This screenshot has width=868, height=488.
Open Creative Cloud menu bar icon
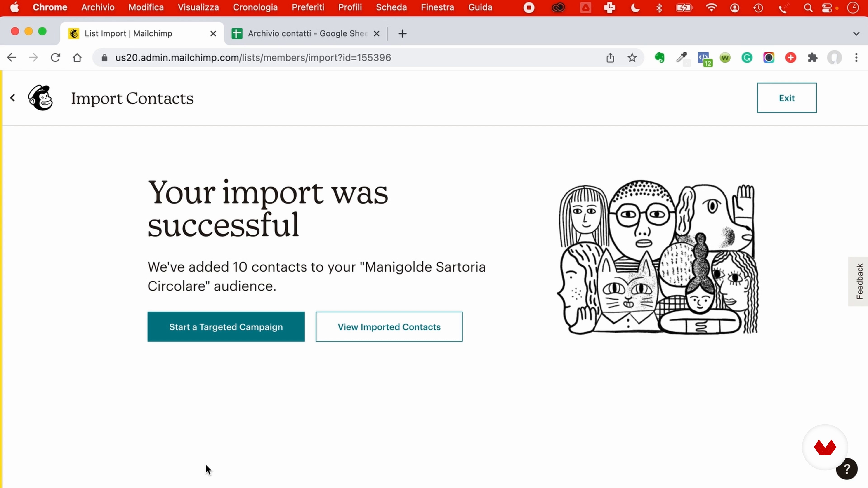(x=558, y=7)
